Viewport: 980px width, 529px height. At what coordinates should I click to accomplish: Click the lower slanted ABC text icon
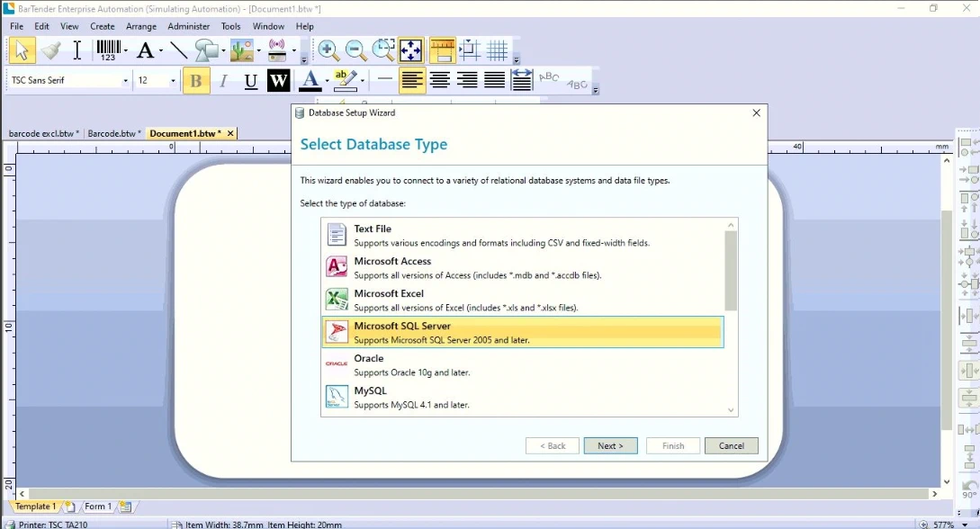(577, 84)
